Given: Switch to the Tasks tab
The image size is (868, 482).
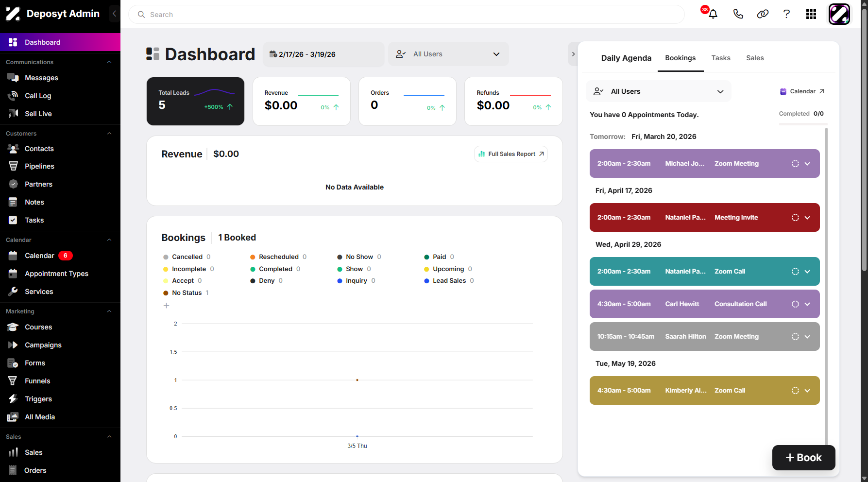Looking at the screenshot, I should click(x=721, y=58).
